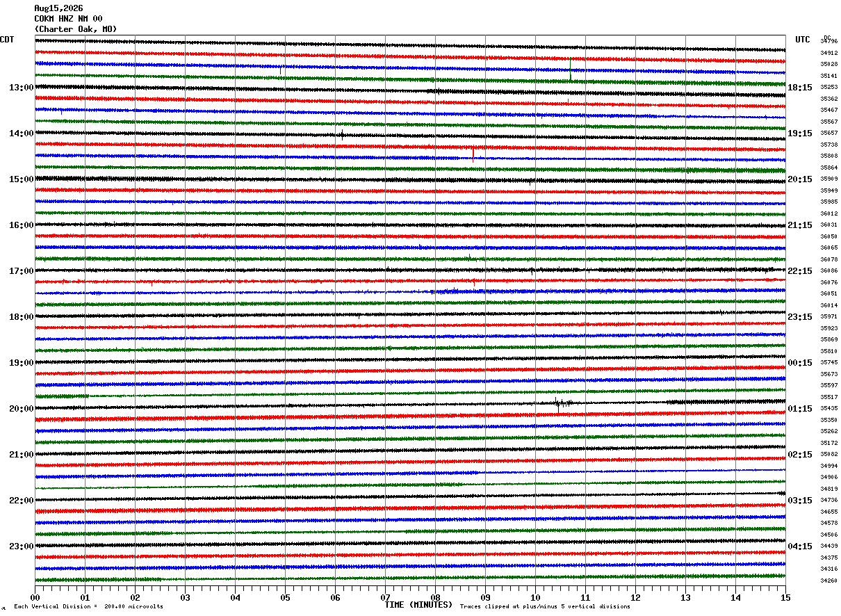
Task: Click the 23:00 CDT time label
Action: (21, 546)
